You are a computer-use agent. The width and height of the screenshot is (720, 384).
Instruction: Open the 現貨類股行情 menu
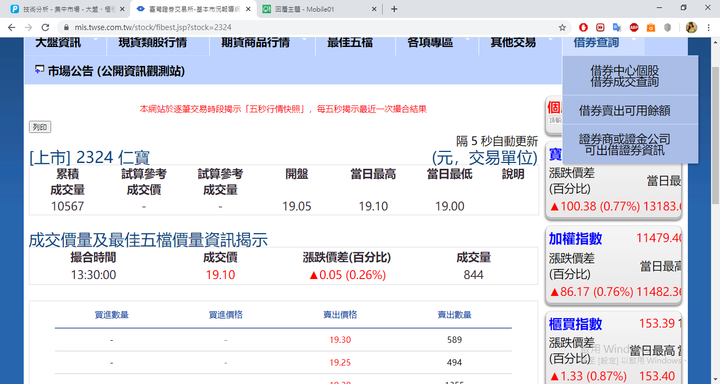152,43
